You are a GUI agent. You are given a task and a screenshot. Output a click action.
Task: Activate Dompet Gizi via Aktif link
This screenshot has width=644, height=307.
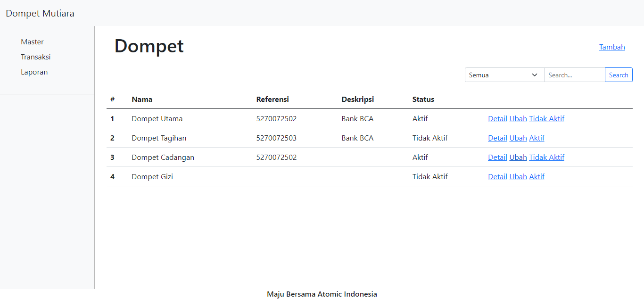click(x=537, y=176)
